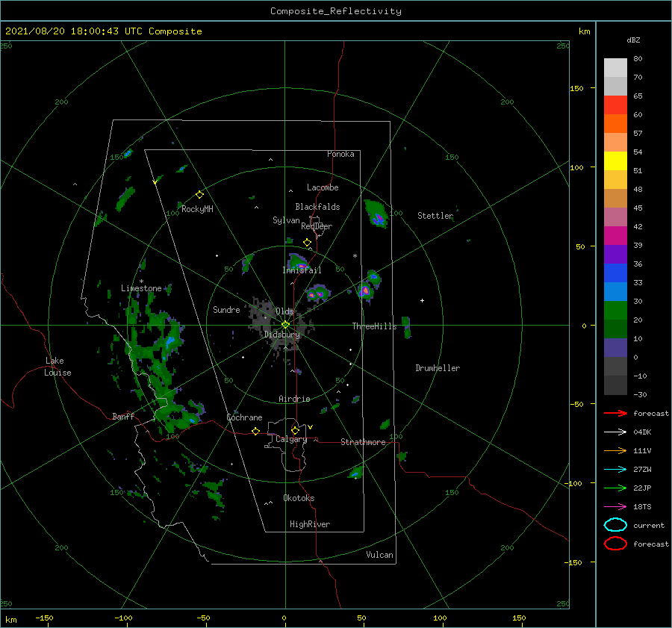Click the -30 value in dBZ legend

tap(640, 394)
